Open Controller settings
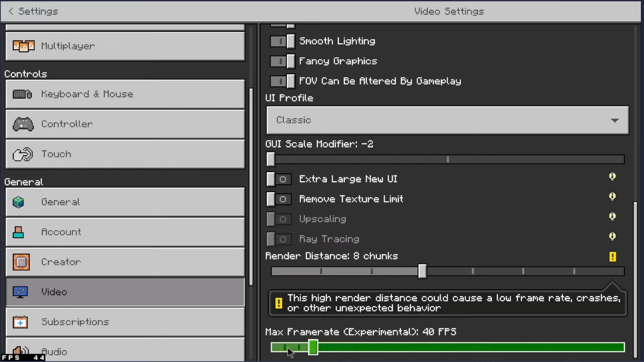Screen dimensions: 644x362 125,124
